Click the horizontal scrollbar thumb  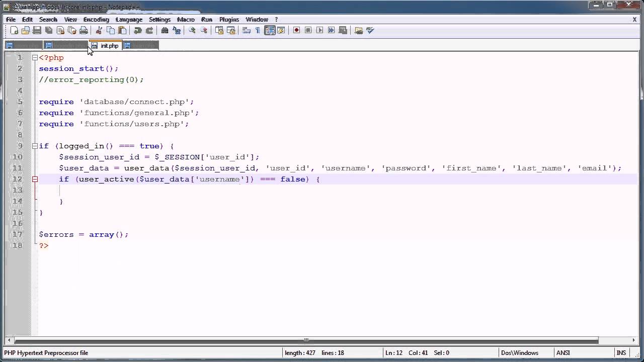306,340
